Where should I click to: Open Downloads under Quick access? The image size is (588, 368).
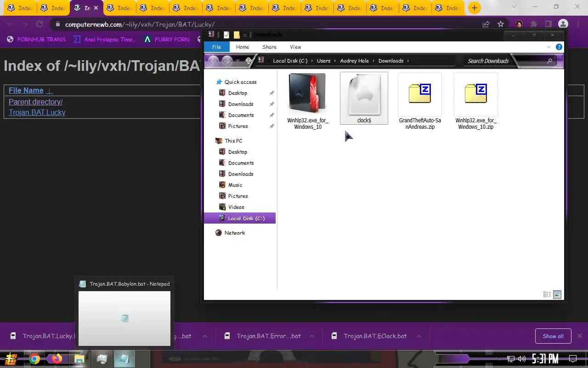coord(241,104)
